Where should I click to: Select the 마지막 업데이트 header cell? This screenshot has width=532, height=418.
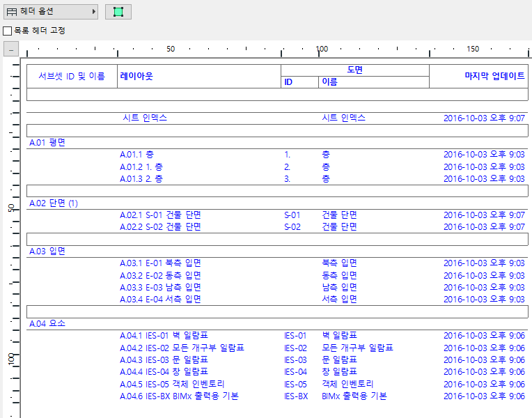[x=479, y=77]
